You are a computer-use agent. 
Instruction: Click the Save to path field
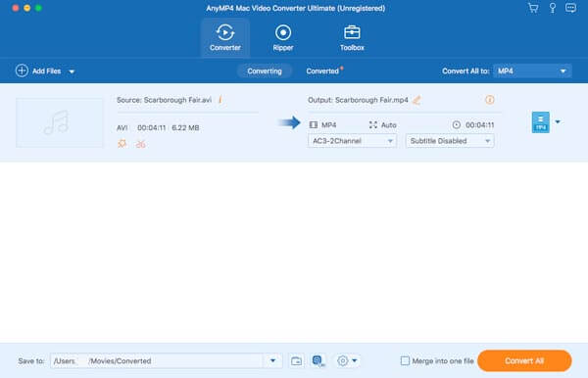click(158, 360)
